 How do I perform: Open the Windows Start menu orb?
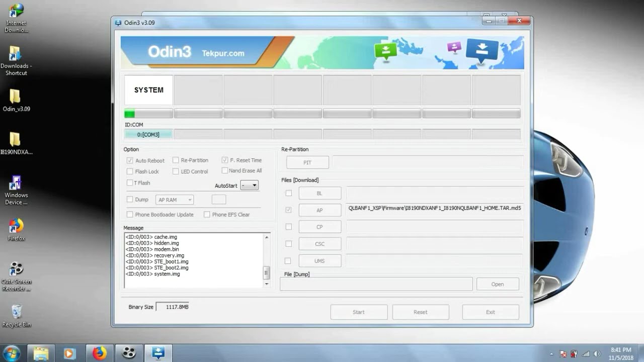pyautogui.click(x=12, y=353)
